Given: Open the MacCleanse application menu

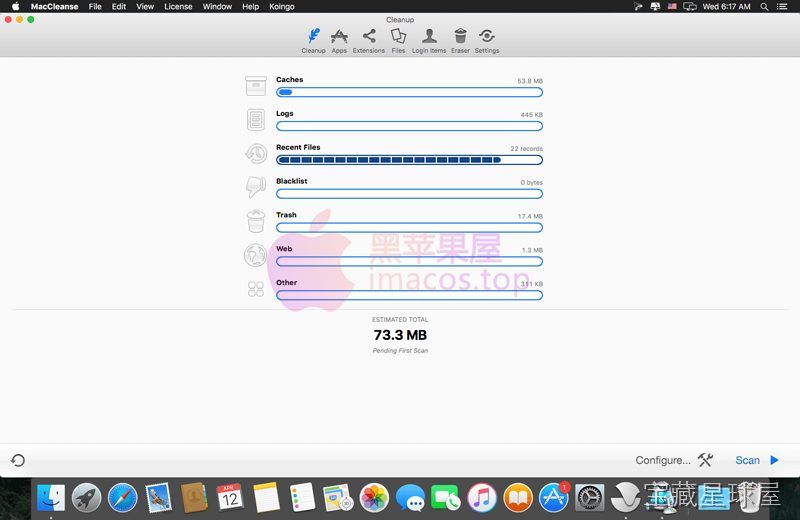Looking at the screenshot, I should tap(54, 7).
